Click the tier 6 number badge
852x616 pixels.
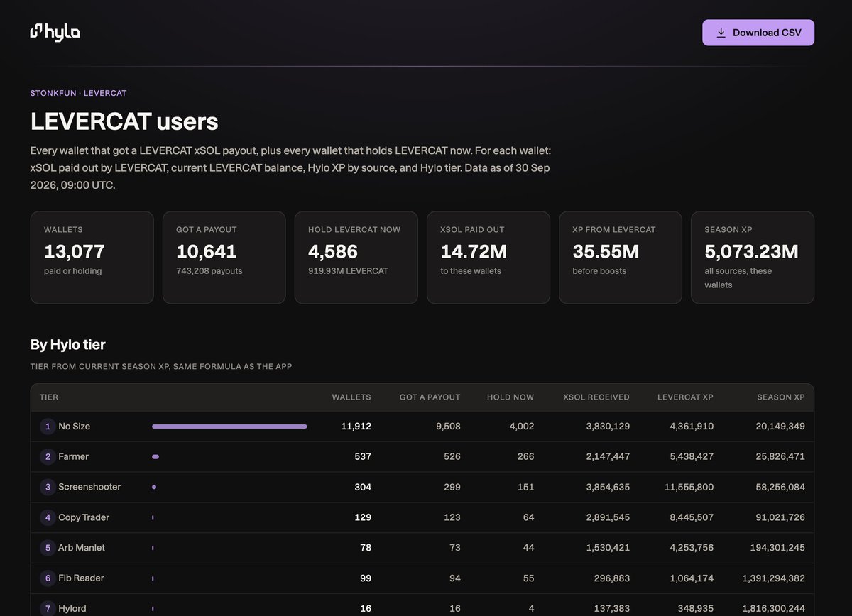coord(48,578)
